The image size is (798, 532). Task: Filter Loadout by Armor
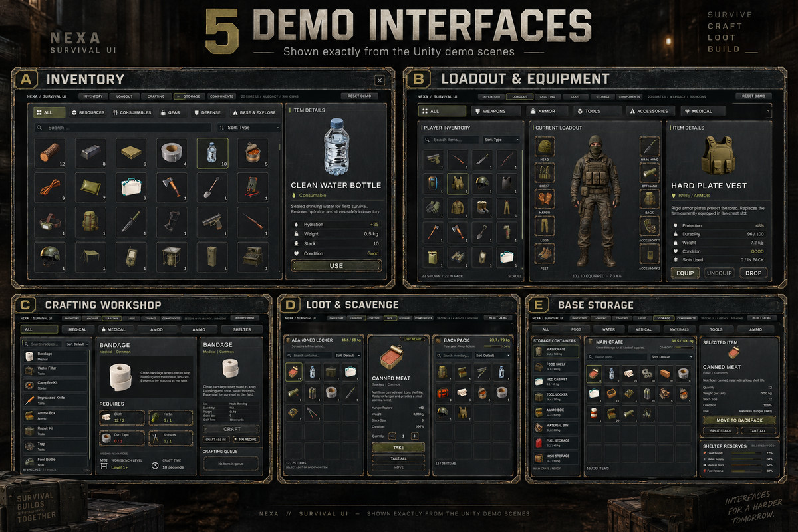(548, 111)
